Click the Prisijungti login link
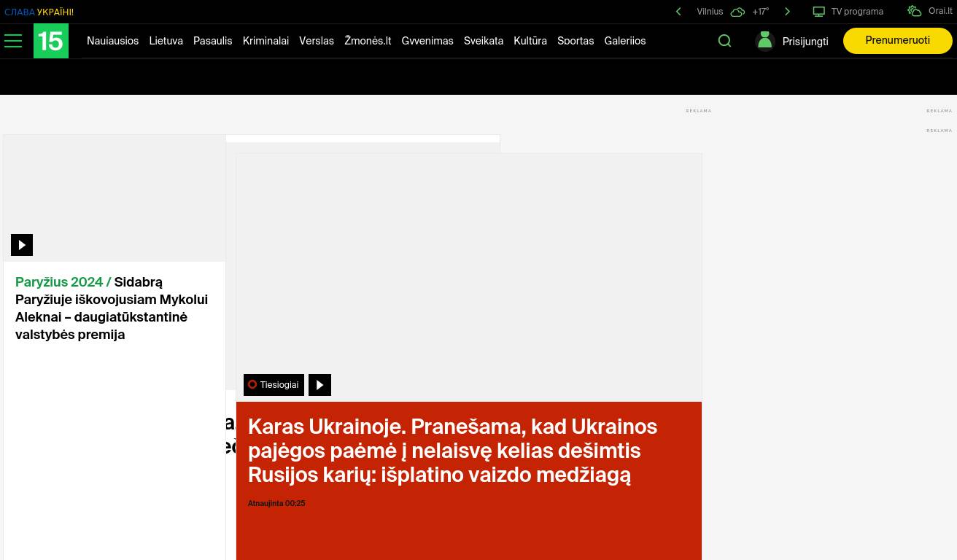The height and width of the screenshot is (560, 957). [805, 42]
